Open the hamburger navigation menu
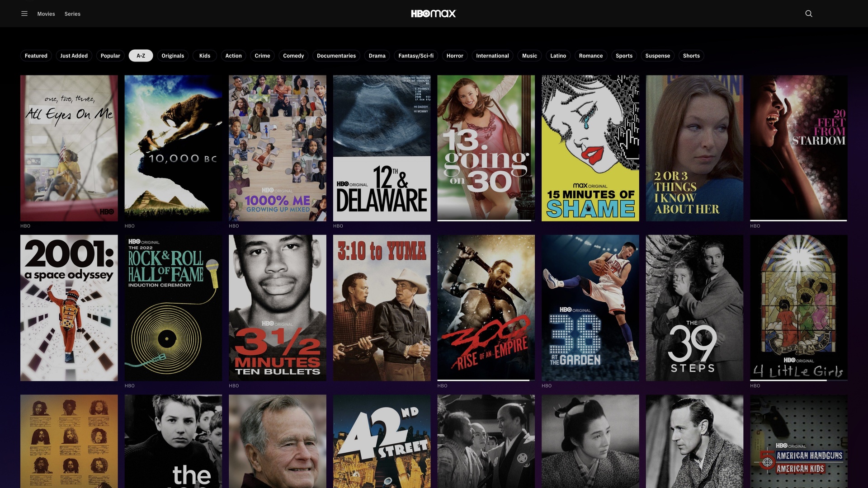The width and height of the screenshot is (868, 488). 24,14
